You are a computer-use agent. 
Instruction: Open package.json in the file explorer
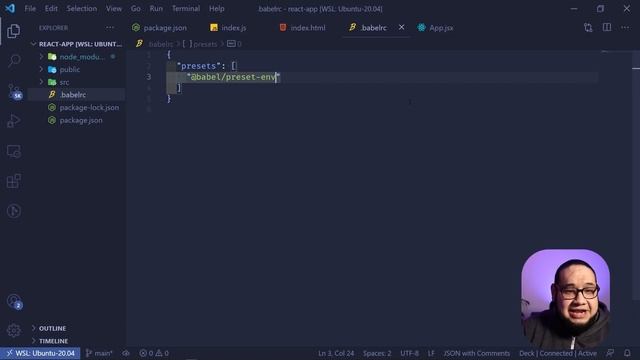[x=76, y=120]
